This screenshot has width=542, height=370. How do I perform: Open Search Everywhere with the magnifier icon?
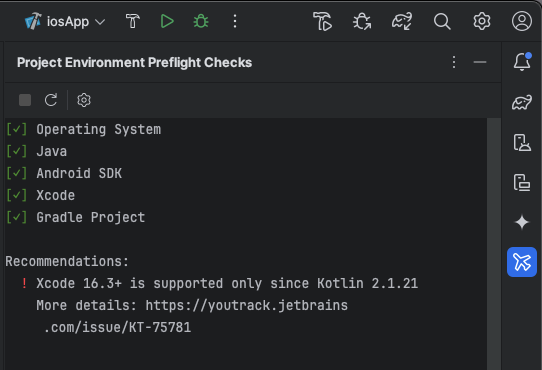[x=442, y=21]
